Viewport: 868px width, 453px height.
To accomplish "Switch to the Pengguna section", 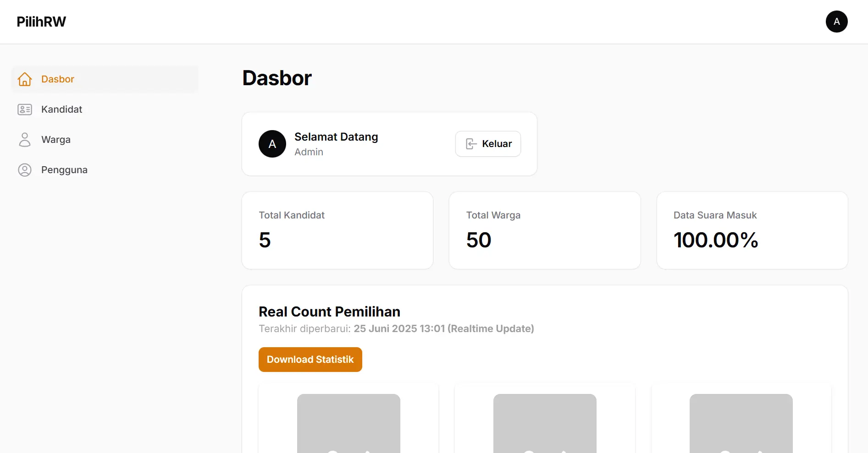I will pyautogui.click(x=64, y=169).
